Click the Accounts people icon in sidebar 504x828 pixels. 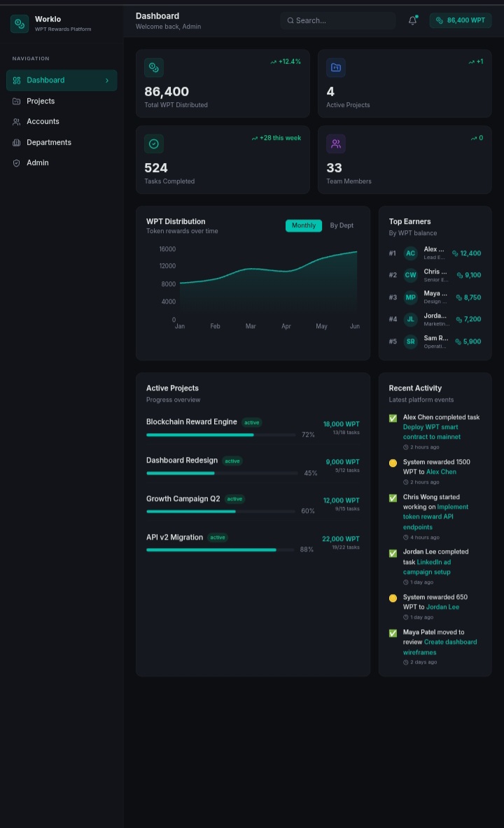click(16, 122)
